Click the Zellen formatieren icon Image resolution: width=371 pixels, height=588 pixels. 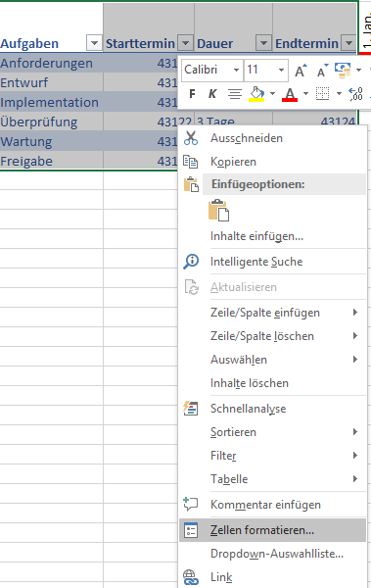click(x=191, y=530)
